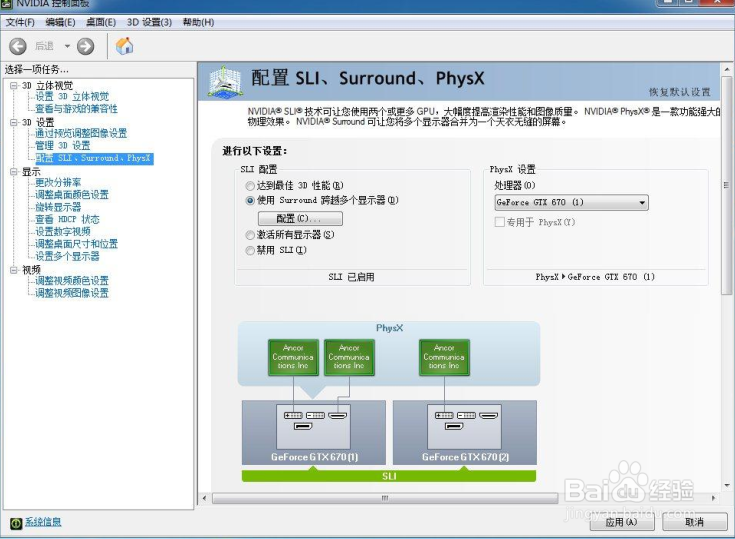Open 调整桌面尺寸和位置 task
The width and height of the screenshot is (735, 539).
click(x=76, y=244)
